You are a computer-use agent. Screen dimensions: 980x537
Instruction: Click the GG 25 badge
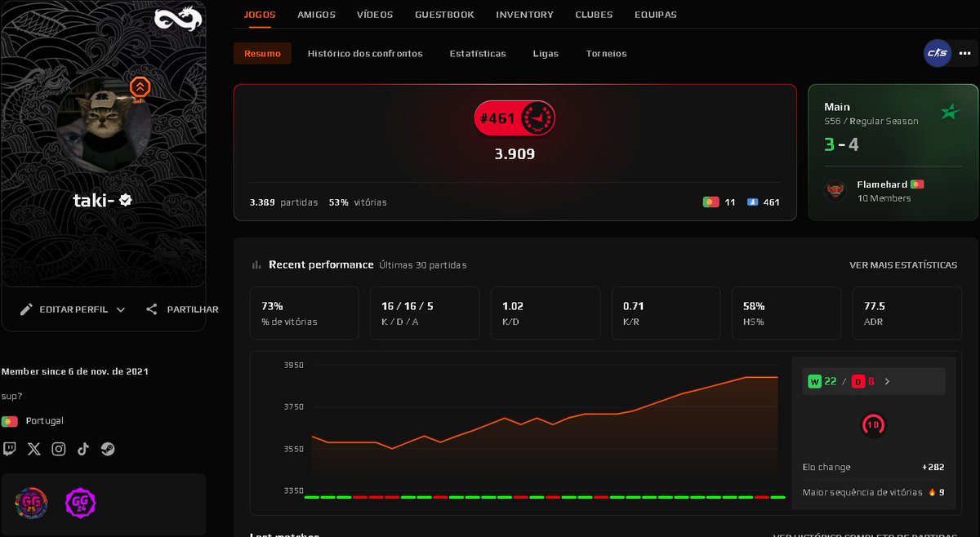click(x=31, y=503)
